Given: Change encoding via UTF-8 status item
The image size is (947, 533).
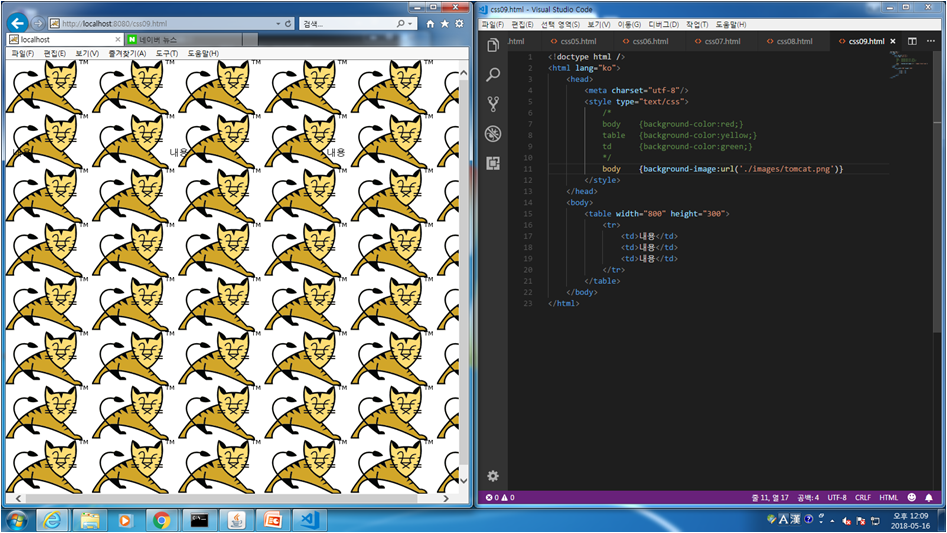Looking at the screenshot, I should point(836,497).
